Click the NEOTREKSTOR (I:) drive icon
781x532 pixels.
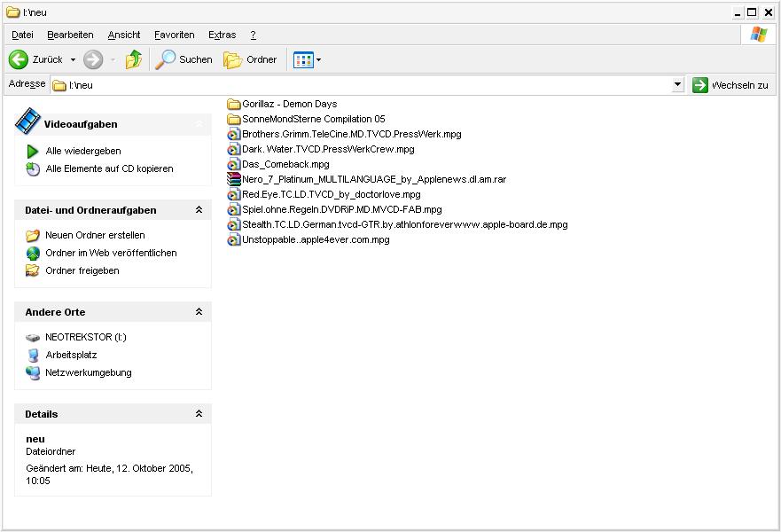[33, 337]
